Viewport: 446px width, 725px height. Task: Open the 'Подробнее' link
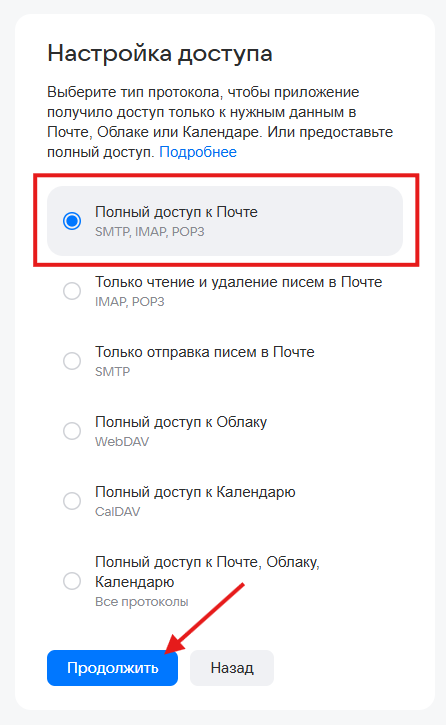[x=198, y=152]
